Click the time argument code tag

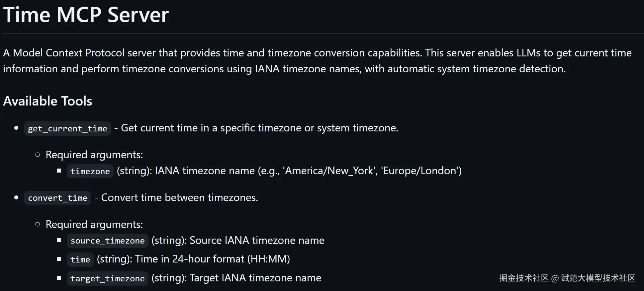80,259
